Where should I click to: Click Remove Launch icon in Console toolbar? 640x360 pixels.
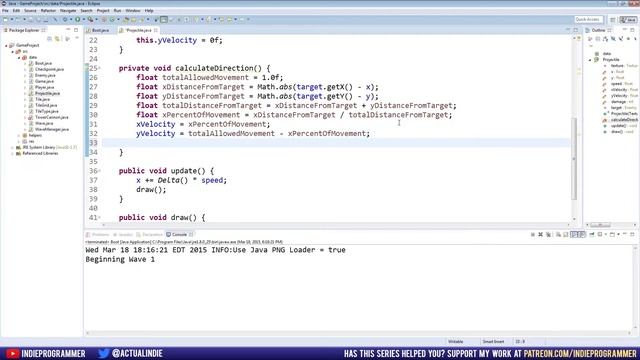coord(540,234)
